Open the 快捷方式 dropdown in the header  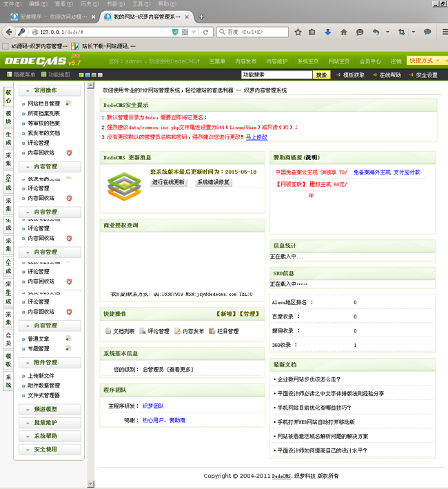(424, 61)
